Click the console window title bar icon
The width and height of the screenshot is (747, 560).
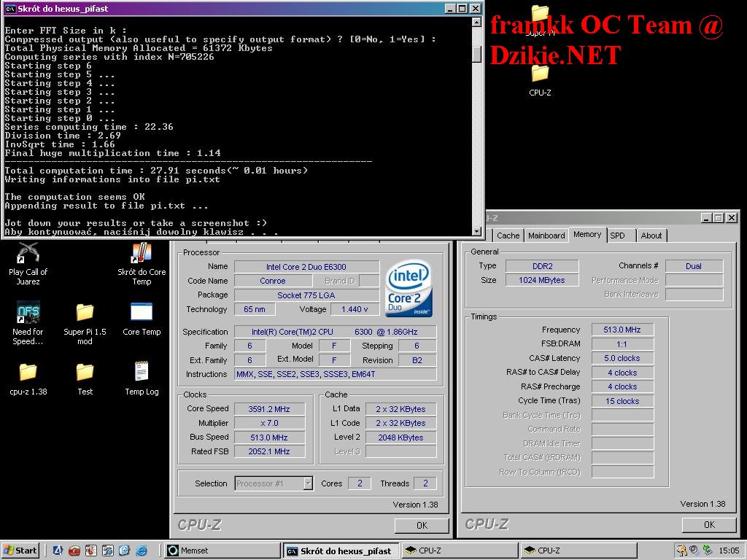(10, 9)
